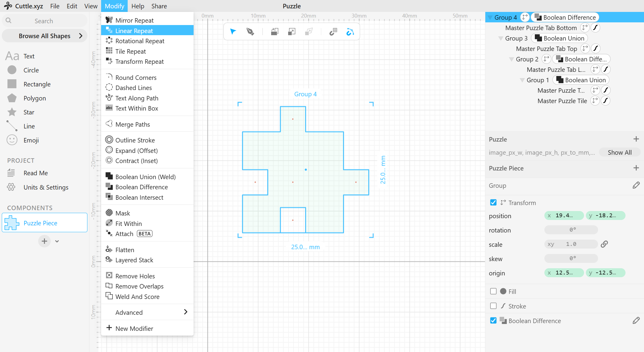Click the scale link chain icon
This screenshot has height=352, width=644.
point(604,244)
